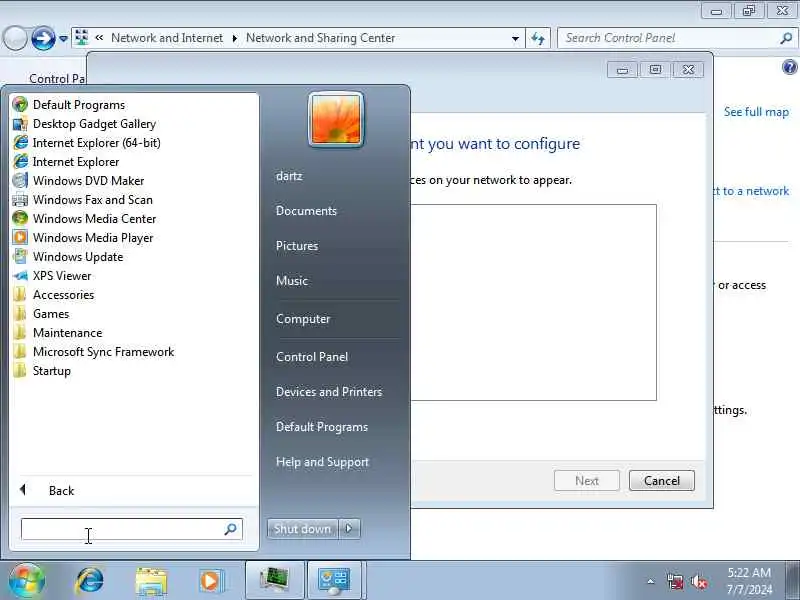Click the Start orb on the taskbar
800x600 pixels.
26,581
